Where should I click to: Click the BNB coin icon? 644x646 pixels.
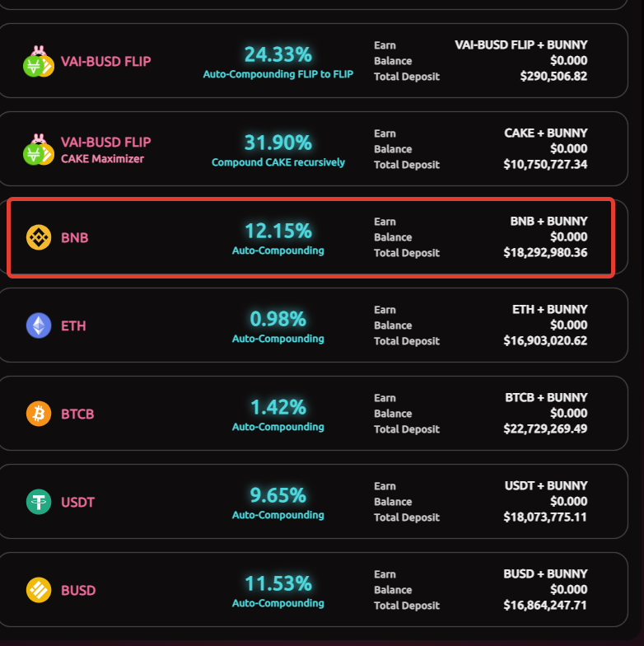[x=39, y=237]
